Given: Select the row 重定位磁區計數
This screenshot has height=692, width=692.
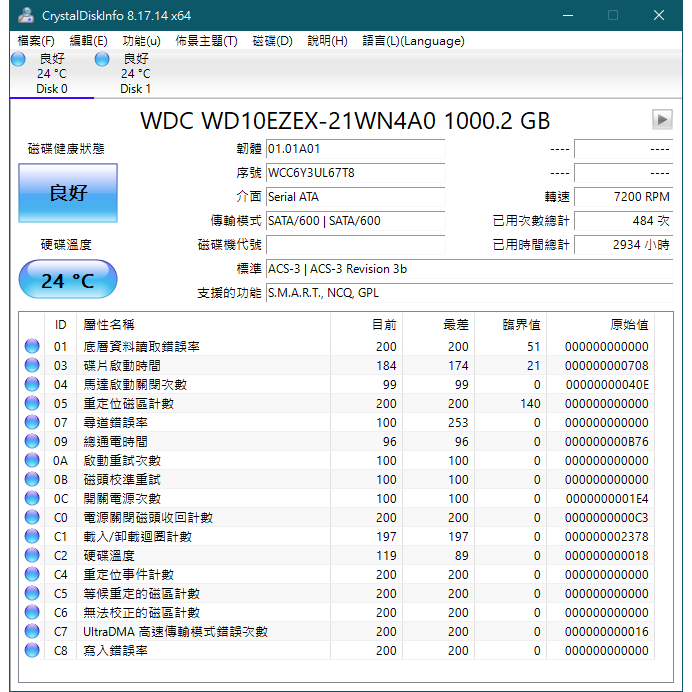Looking at the screenshot, I should pos(338,403).
